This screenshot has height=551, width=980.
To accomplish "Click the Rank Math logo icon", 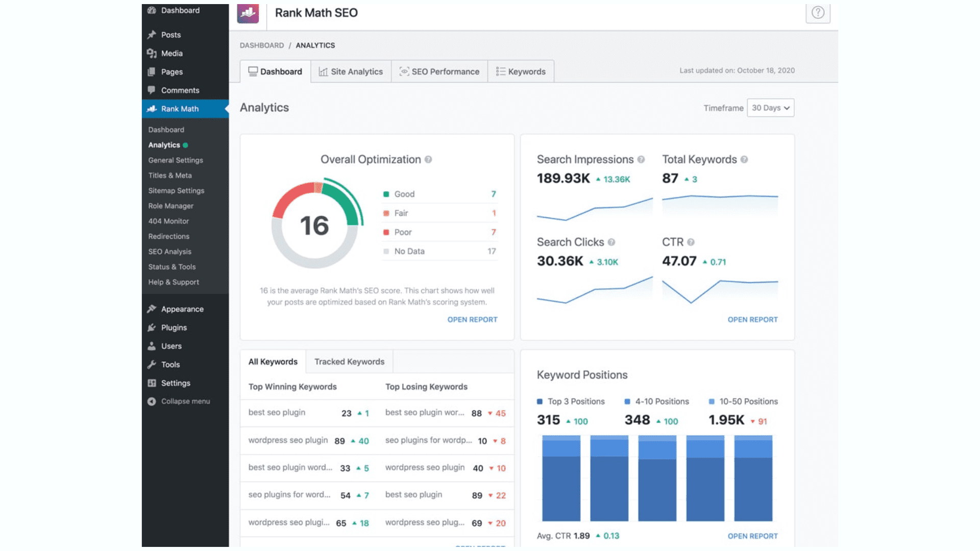I will [x=248, y=13].
